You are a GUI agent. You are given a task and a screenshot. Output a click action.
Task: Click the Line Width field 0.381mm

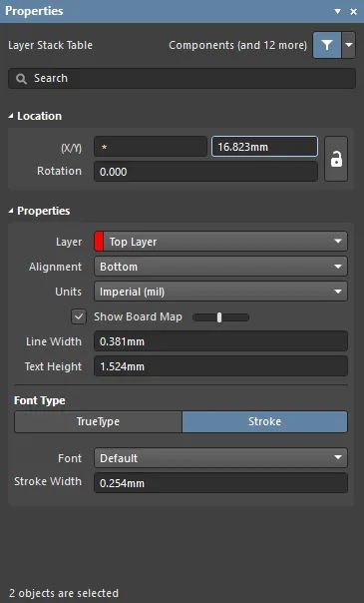(x=220, y=341)
